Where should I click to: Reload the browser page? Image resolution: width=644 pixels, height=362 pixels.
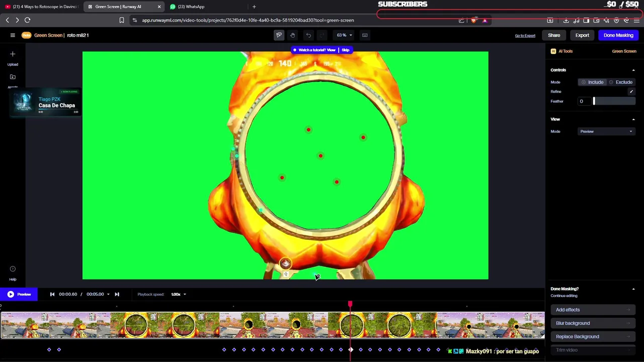click(x=28, y=20)
